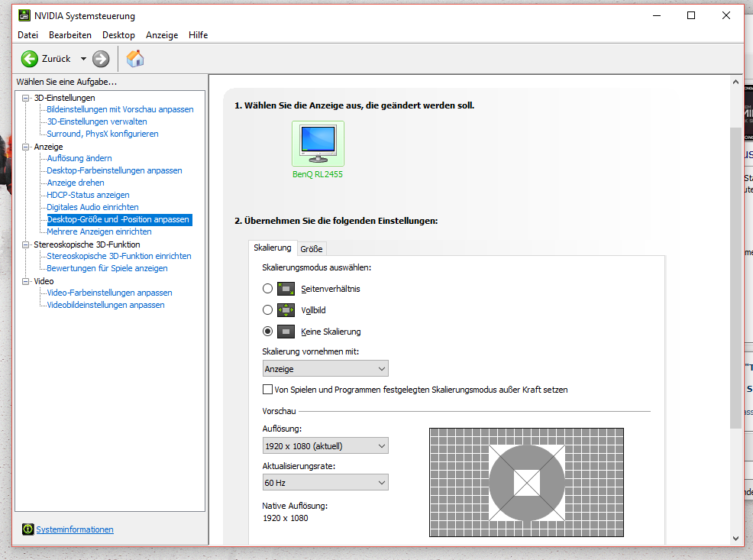This screenshot has height=560, width=753.
Task: Open the Desktop menu
Action: [x=118, y=35]
